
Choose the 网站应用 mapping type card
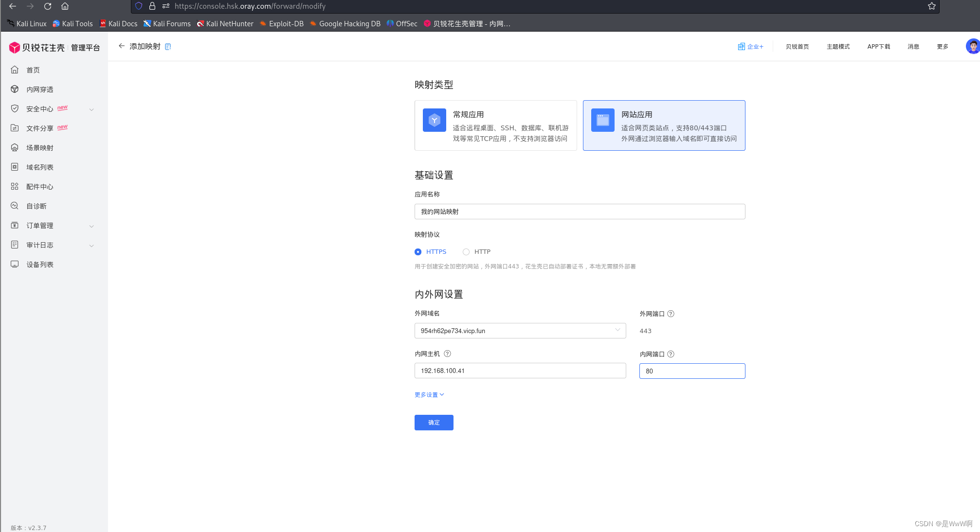664,125
